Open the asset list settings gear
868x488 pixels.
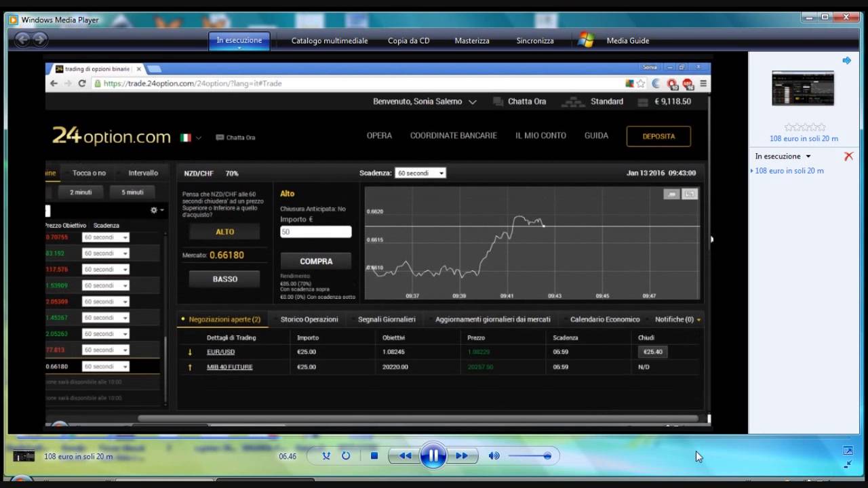pyautogui.click(x=157, y=211)
